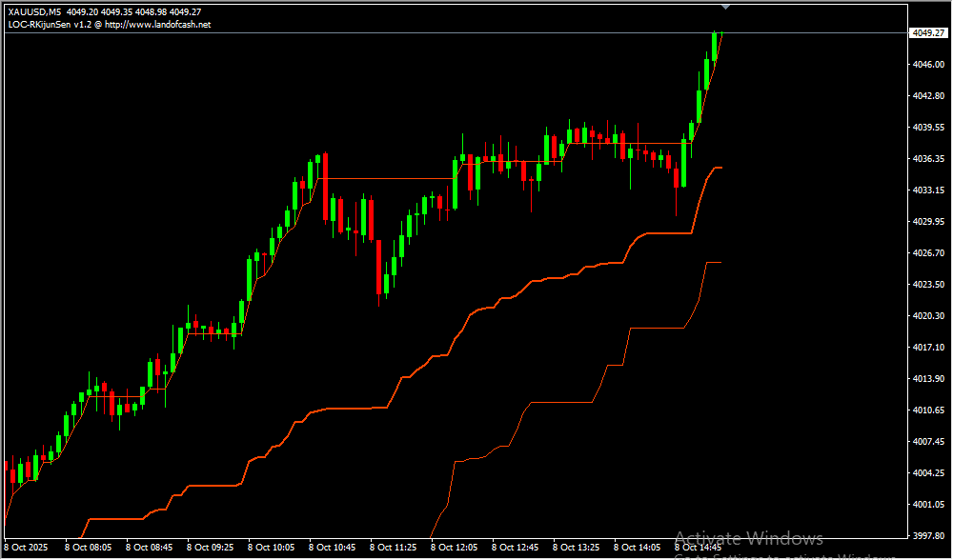
Task: Click the 4026.70 price axis label
Action: coord(926,252)
